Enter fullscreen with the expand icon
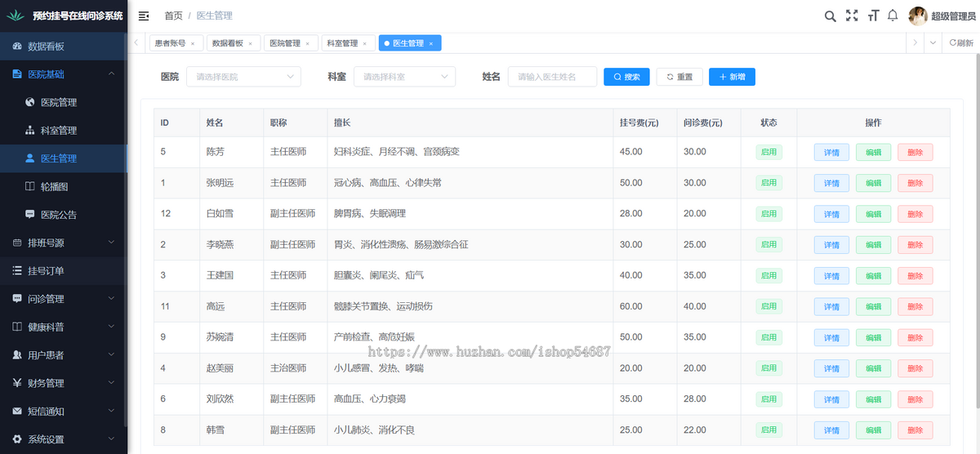Screen dimensions: 980x454 tap(852, 16)
